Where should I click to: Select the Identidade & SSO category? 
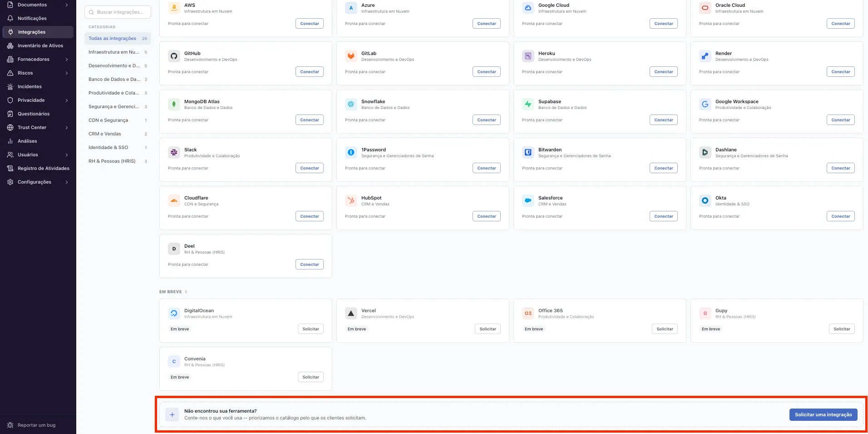tap(118, 148)
